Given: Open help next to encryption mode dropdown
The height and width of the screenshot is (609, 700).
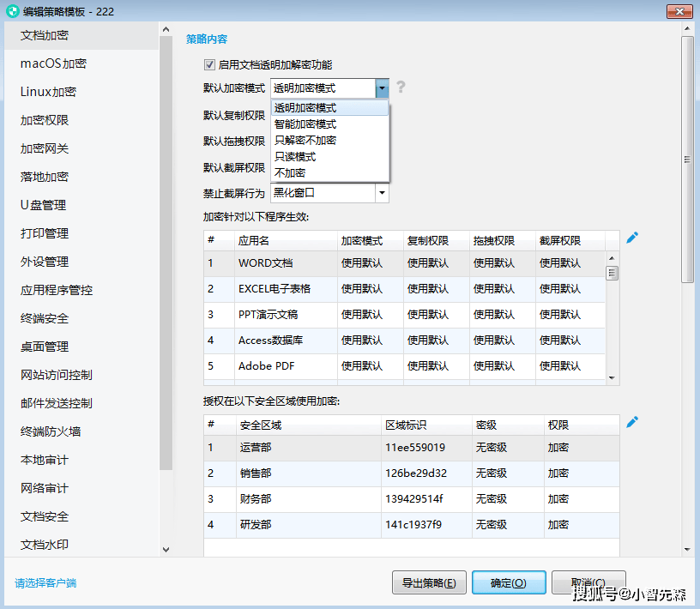Looking at the screenshot, I should [x=400, y=87].
